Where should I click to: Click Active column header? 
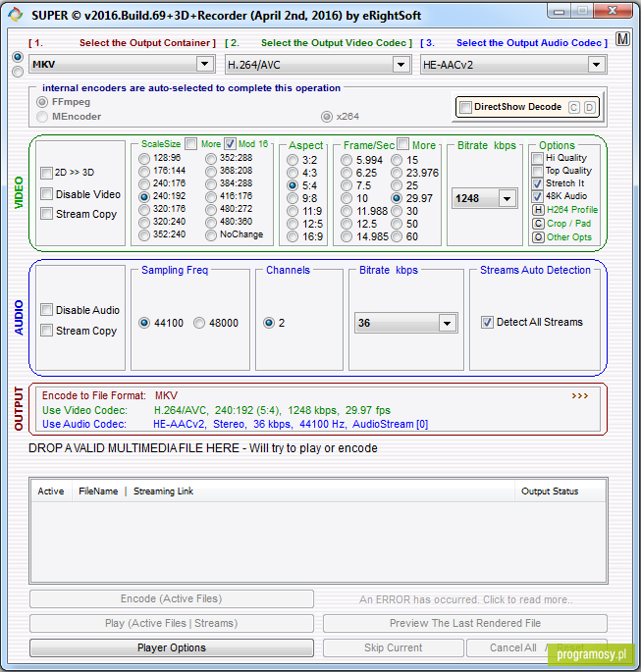[x=51, y=491]
